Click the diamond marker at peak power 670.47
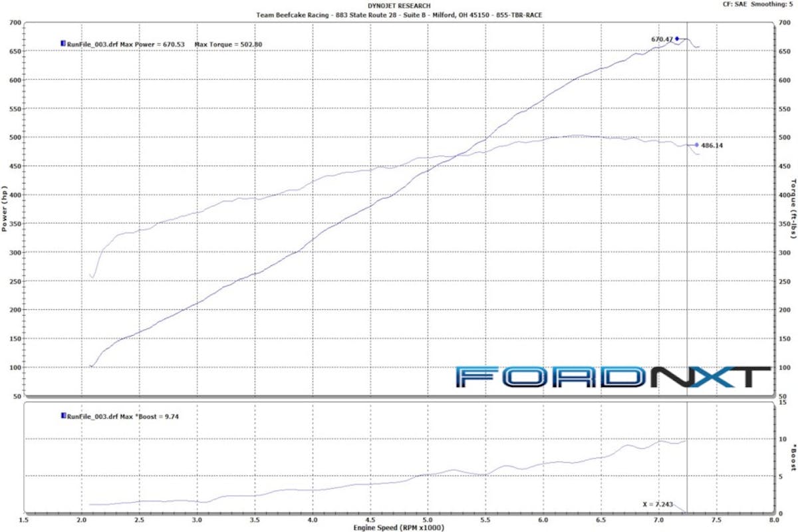Image resolution: width=798 pixels, height=532 pixels. [677, 39]
